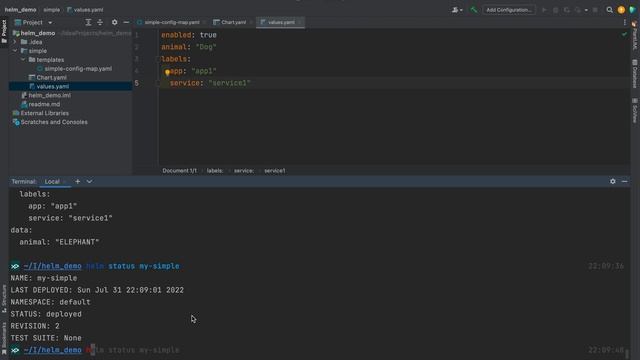
Task: Select the values.yaml editor tab
Action: point(280,22)
